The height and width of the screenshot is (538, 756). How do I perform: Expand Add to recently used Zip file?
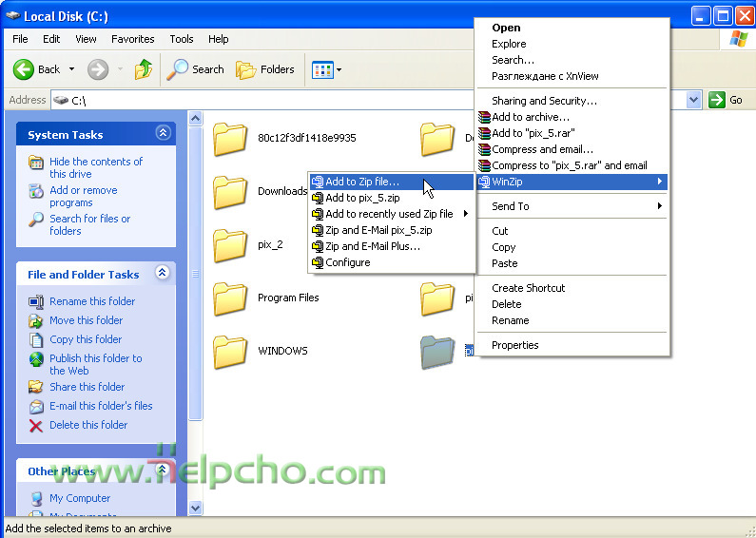391,214
